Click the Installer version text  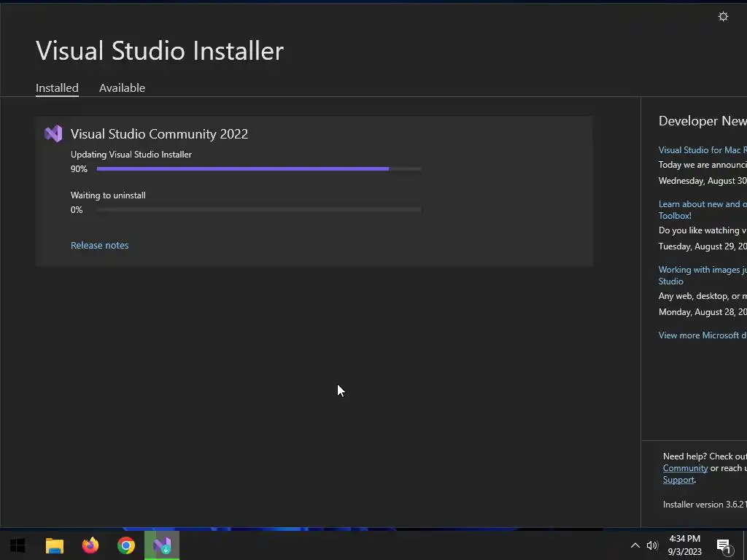coord(705,505)
